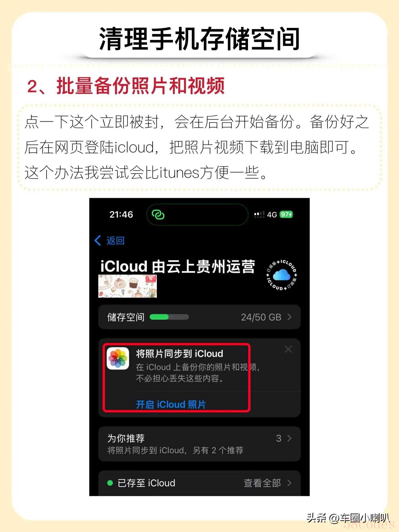This screenshot has height=532, width=399.
Task: Tap the cartoon pattern thumbnail under the title
Action: (x=127, y=286)
